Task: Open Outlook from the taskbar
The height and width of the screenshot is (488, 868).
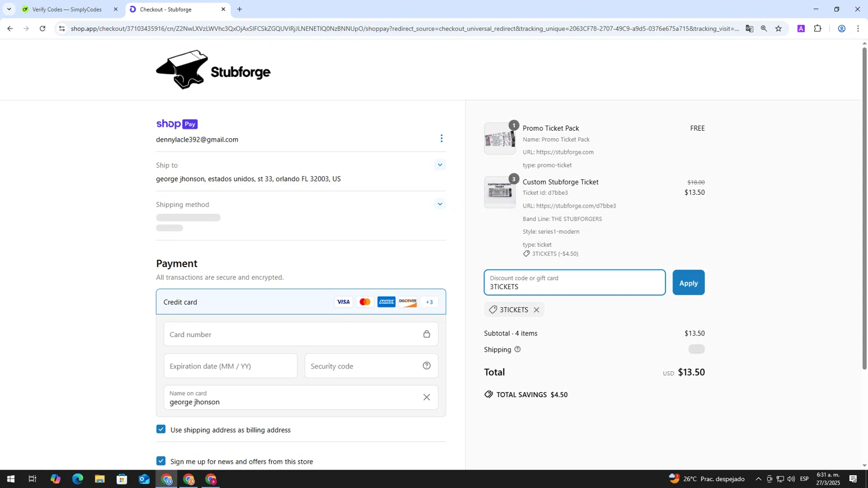Action: 144,479
